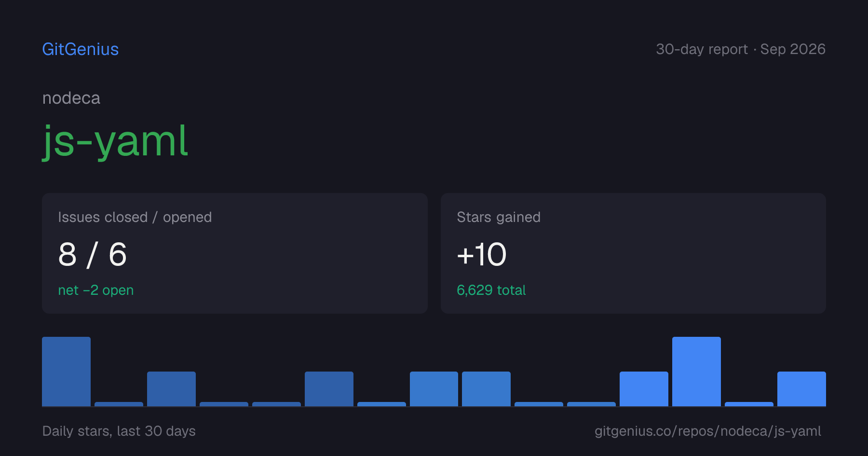The image size is (868, 456).
Task: Click the 8 / 6 issues value
Action: [x=93, y=254]
